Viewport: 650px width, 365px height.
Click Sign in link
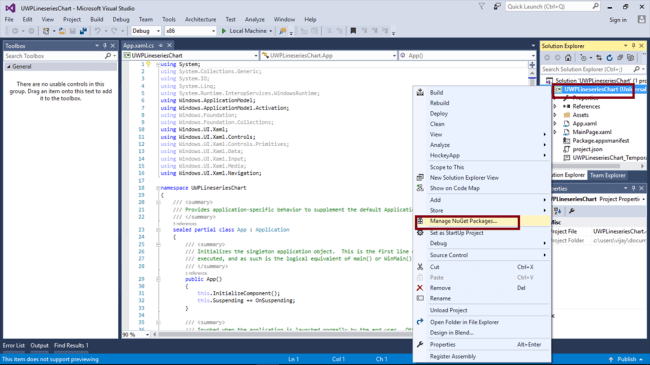[x=618, y=20]
